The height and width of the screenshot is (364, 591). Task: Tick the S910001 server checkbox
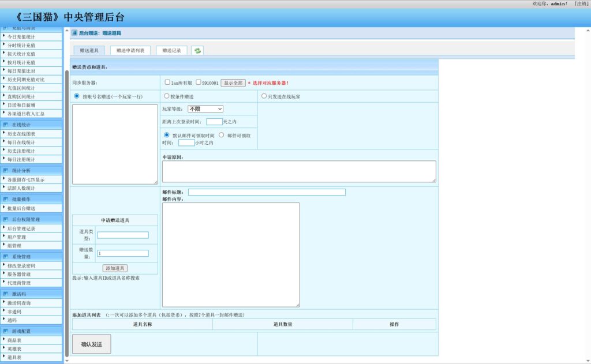[x=199, y=82]
